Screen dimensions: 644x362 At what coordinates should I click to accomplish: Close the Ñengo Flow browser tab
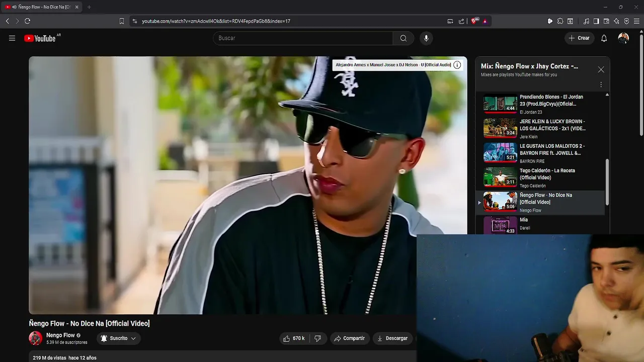point(76,7)
